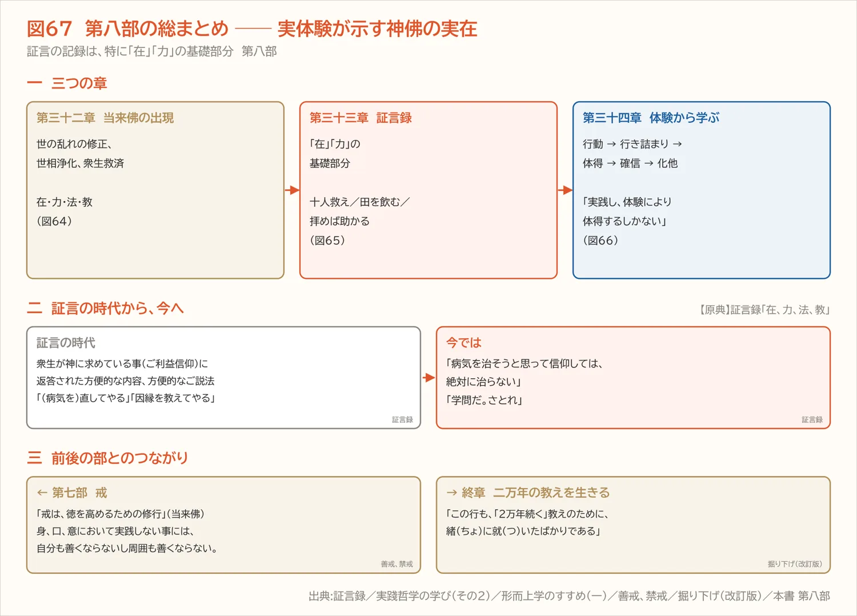Select card heading "第三十四章 体験から学ぶ"

tap(651, 118)
